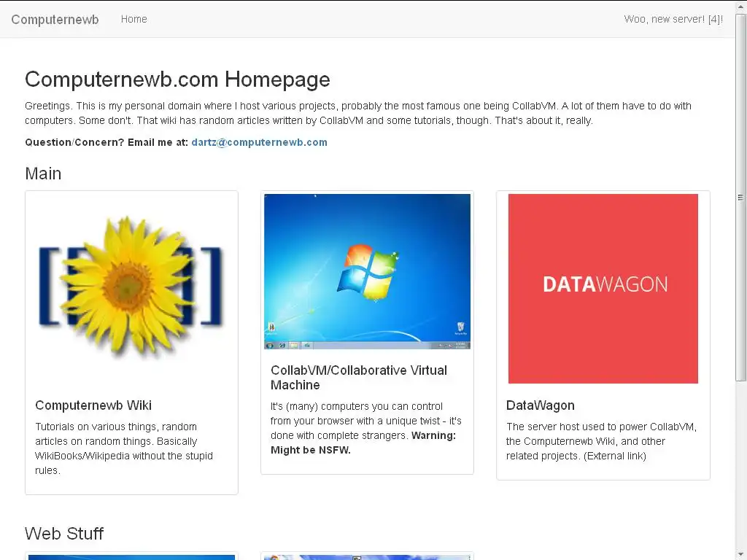The image size is (747, 560).
Task: Click the Wiki tutorials description text
Action: click(124, 448)
